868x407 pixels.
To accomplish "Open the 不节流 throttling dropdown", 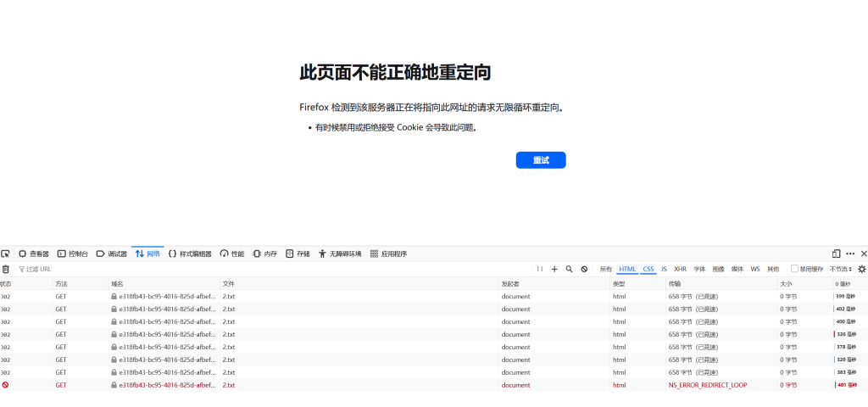I will [841, 269].
